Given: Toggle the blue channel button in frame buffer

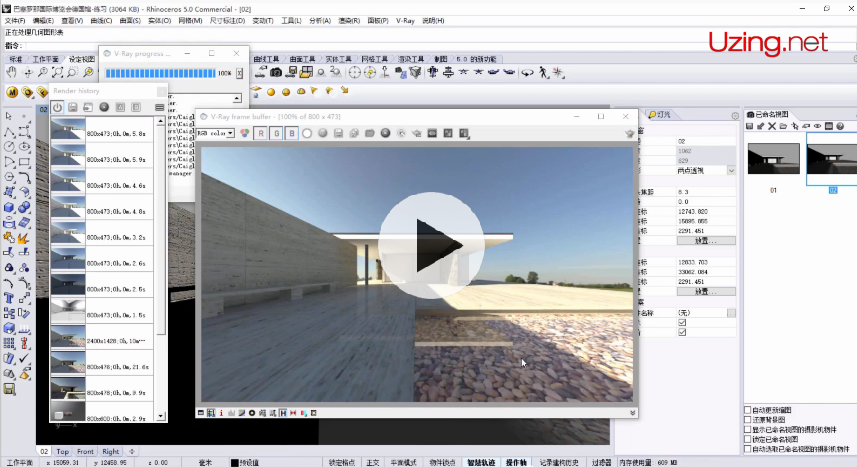Looking at the screenshot, I should pos(291,133).
